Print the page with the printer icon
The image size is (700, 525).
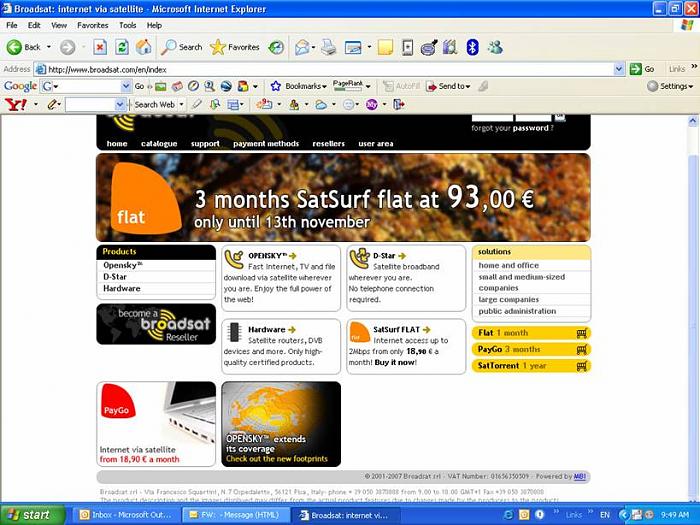click(x=329, y=47)
